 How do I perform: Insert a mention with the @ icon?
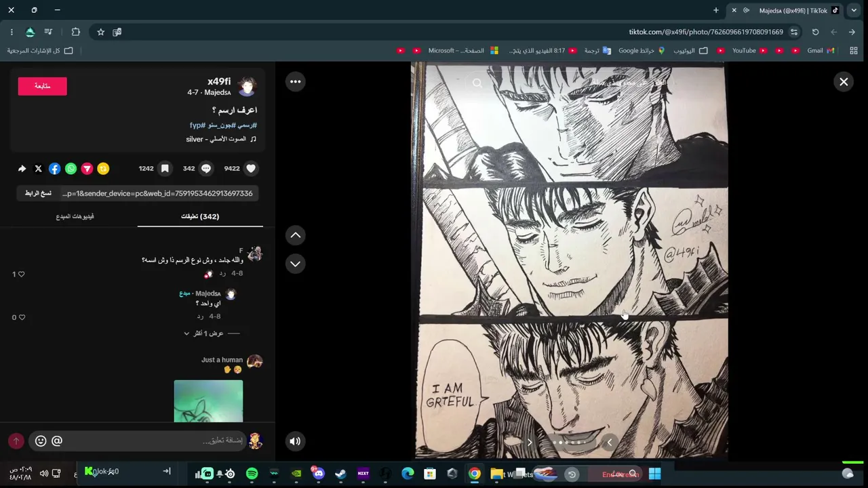57,441
